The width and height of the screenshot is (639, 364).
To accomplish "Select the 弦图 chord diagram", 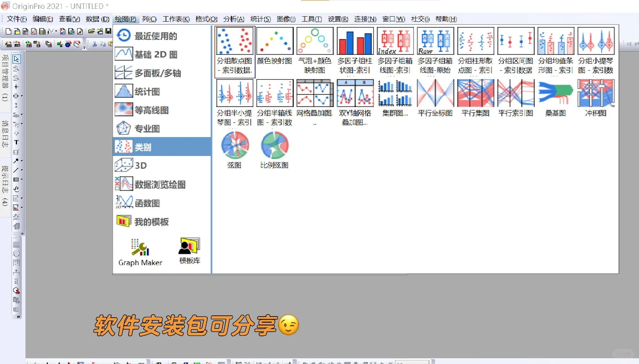I will point(234,151).
